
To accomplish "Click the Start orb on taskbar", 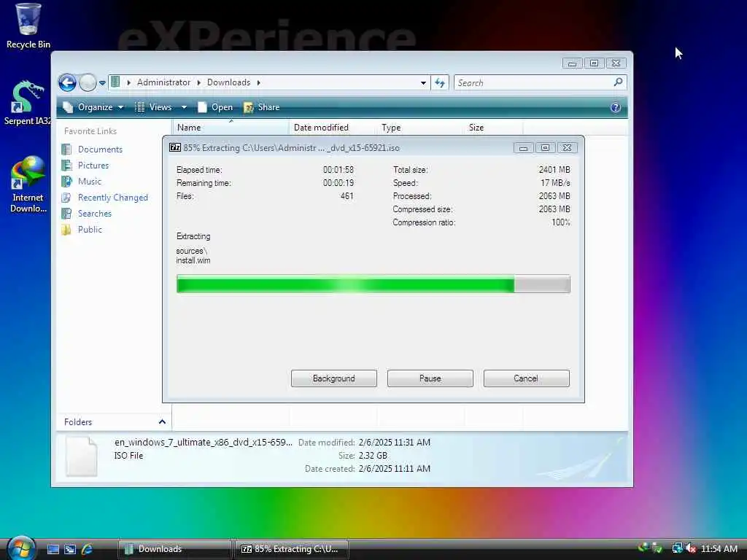I will click(x=21, y=548).
